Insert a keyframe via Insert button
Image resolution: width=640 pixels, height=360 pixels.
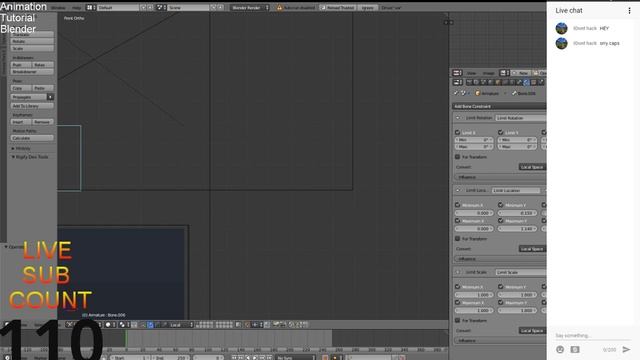(21, 122)
